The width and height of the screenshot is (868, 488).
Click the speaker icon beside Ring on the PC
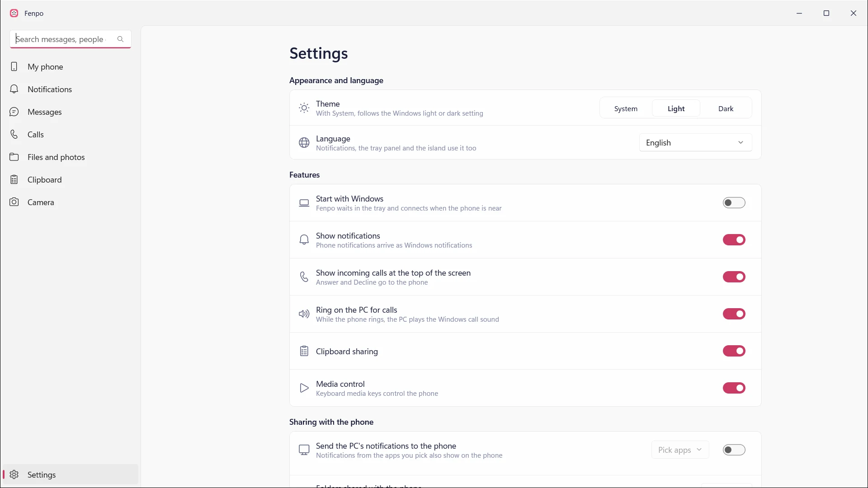[304, 314]
